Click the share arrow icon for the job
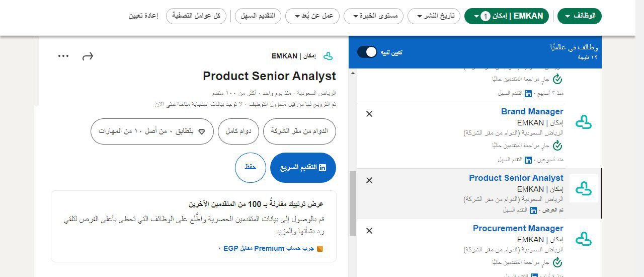This screenshot has height=277, width=644. point(88,56)
